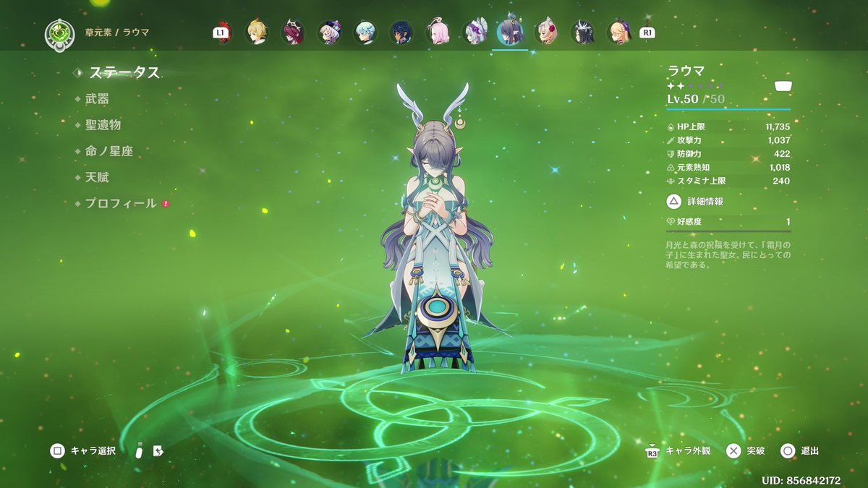Select the white-haired character with purple hat
This screenshot has width=868, height=488.
tap(330, 33)
